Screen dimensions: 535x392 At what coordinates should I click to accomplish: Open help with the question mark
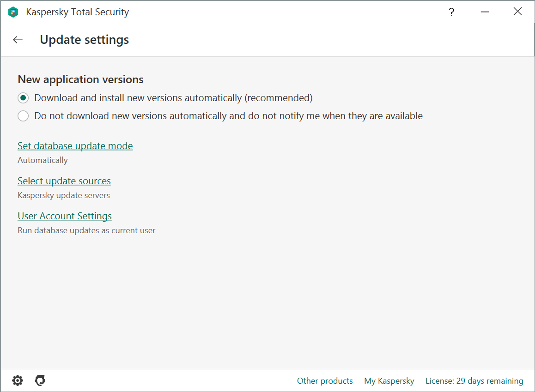coord(451,12)
